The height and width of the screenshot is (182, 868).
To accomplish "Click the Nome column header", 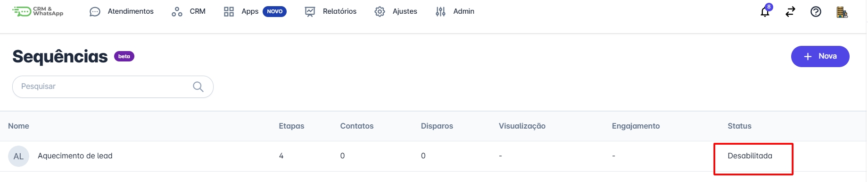I will [18, 126].
